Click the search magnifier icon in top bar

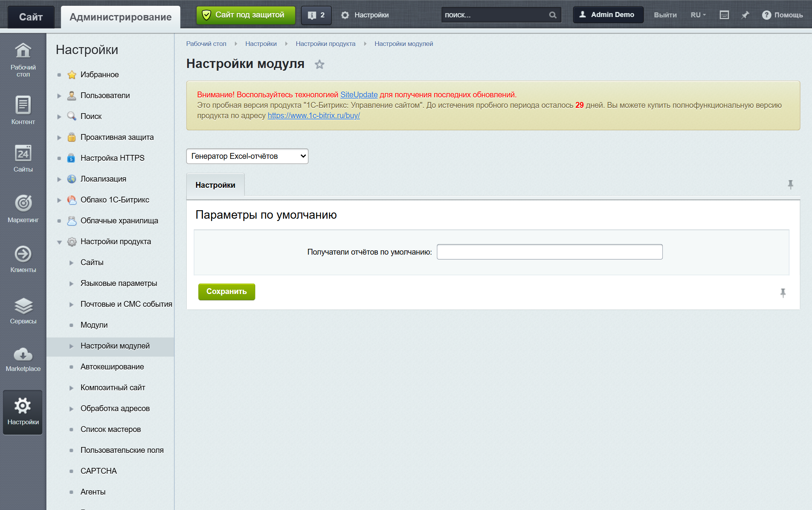pos(553,15)
